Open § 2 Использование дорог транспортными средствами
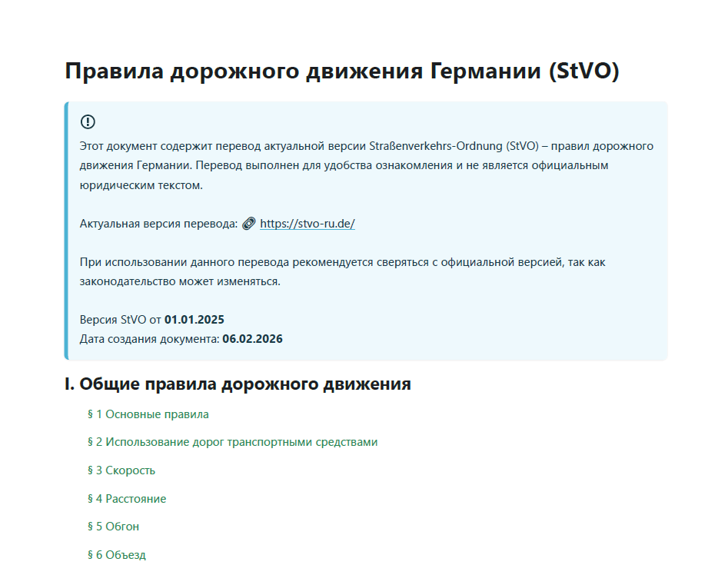The width and height of the screenshot is (728, 565). point(233,442)
